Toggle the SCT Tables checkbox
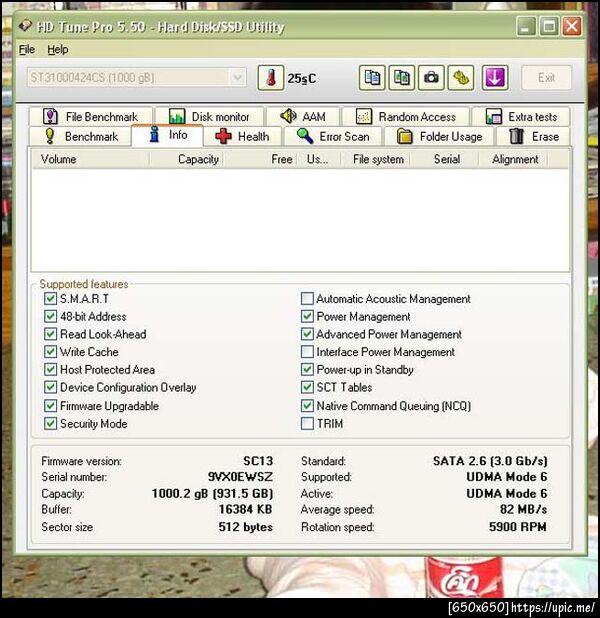600x618 pixels. [x=307, y=387]
